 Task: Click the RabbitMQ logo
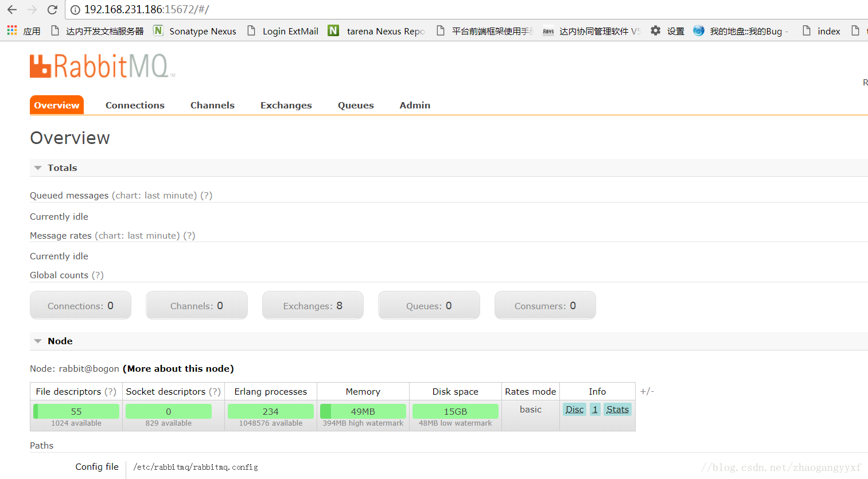[x=102, y=66]
